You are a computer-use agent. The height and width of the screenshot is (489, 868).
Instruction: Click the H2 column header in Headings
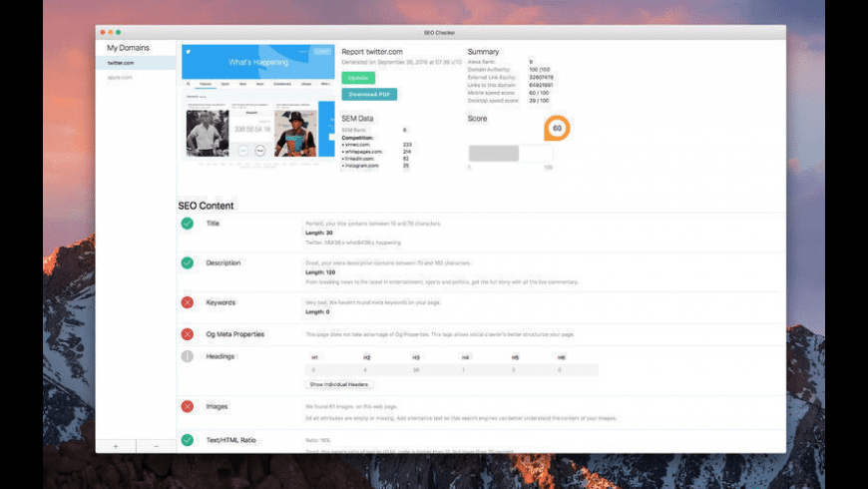pos(366,357)
